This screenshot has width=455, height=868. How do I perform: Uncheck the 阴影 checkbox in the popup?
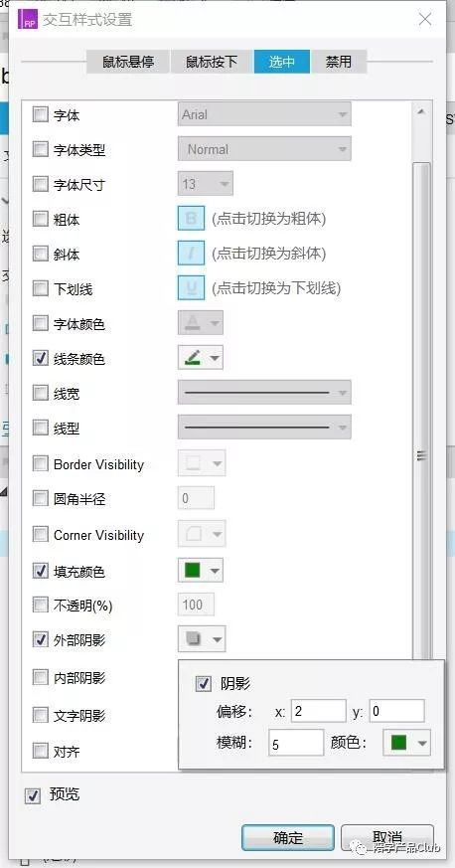204,684
